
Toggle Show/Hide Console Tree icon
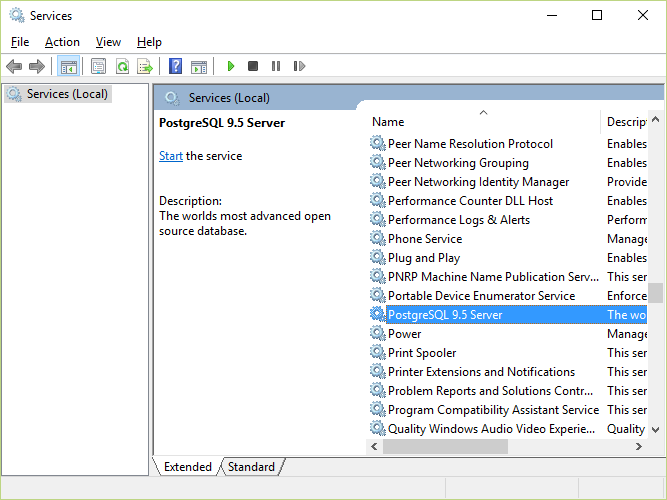pyautogui.click(x=68, y=66)
